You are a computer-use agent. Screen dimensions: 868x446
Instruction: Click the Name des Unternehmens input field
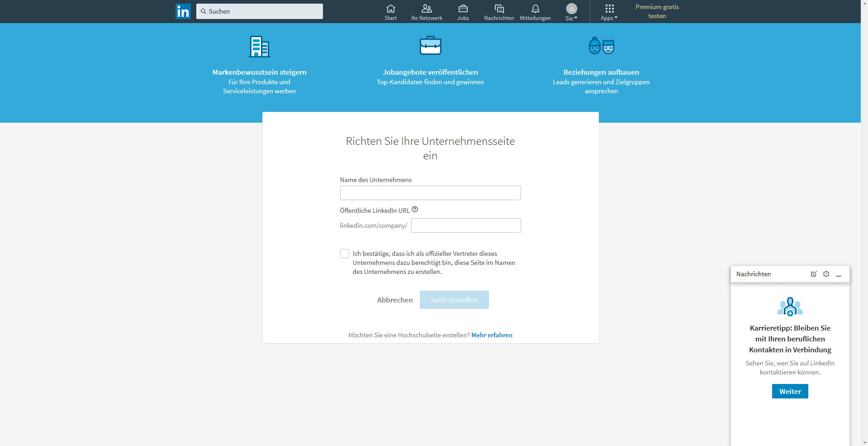pos(430,193)
